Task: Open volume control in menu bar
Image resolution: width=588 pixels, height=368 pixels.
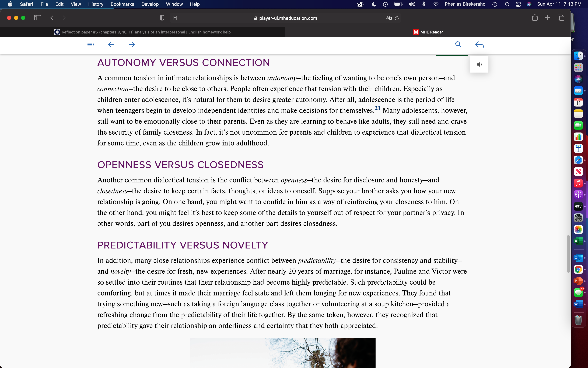Action: click(x=412, y=4)
